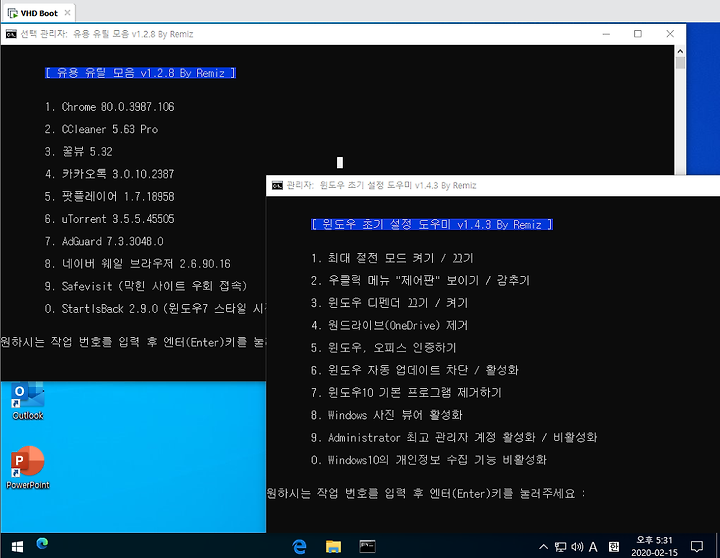Click the input prompt in setup helper window
Viewport: 720px width, 558px height.
[x=426, y=494]
